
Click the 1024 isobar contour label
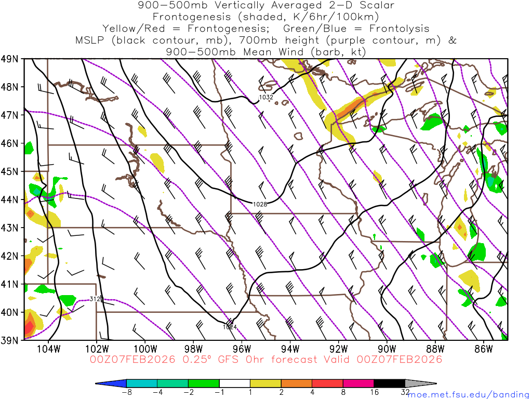(x=230, y=327)
